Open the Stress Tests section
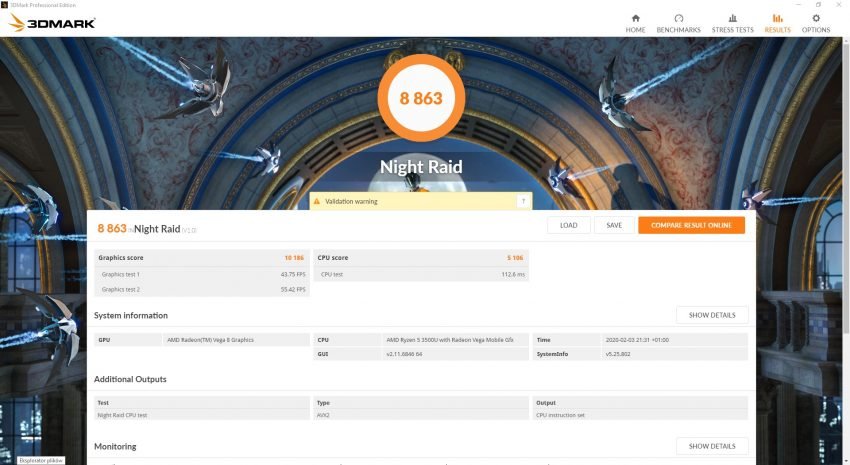Viewport: 850px width, 465px height. click(x=732, y=24)
